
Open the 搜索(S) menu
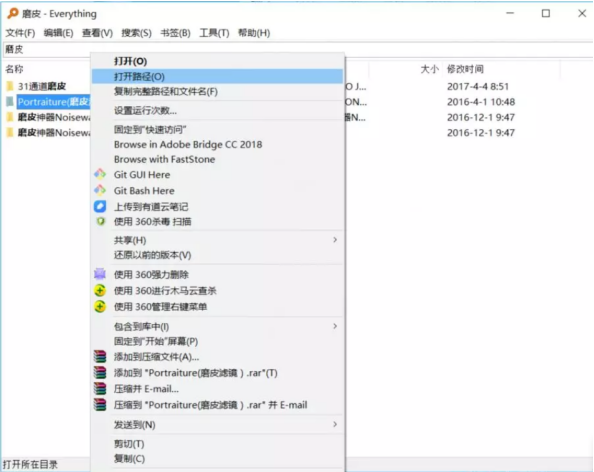[136, 33]
